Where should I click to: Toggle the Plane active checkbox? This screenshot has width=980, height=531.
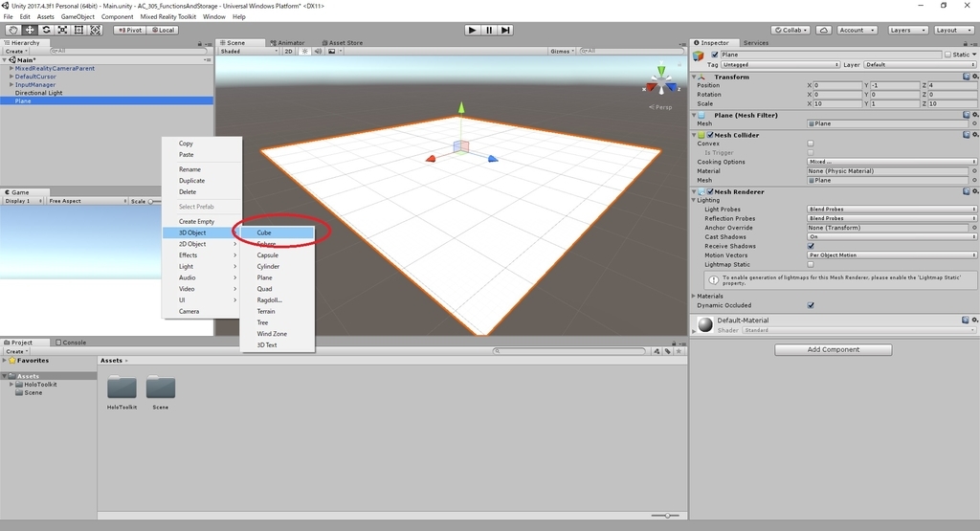tap(715, 55)
